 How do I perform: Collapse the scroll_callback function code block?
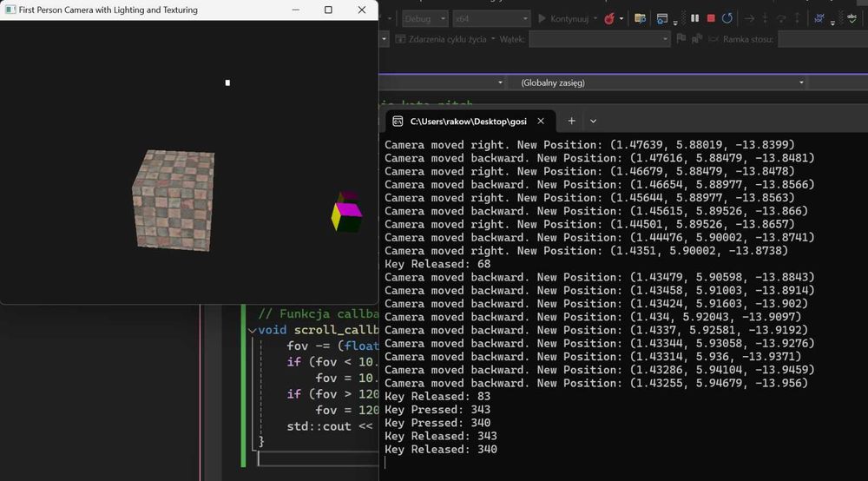tap(252, 330)
